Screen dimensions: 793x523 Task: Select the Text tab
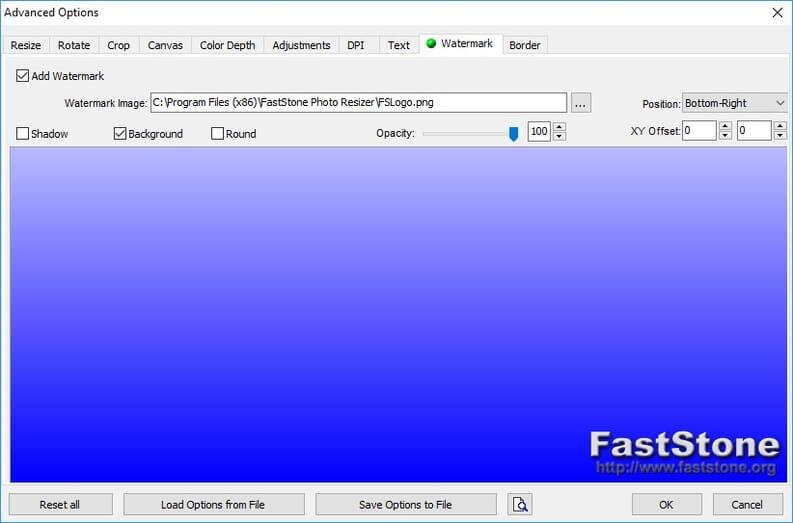tap(399, 45)
